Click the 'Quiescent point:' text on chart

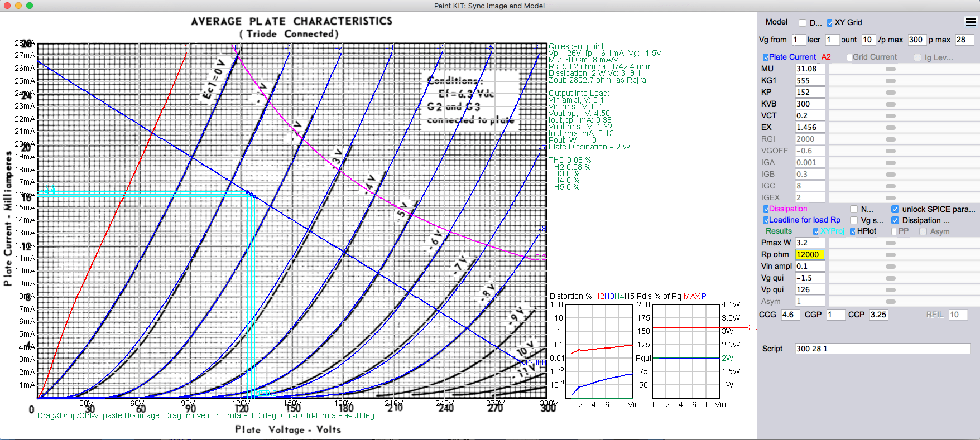(577, 46)
